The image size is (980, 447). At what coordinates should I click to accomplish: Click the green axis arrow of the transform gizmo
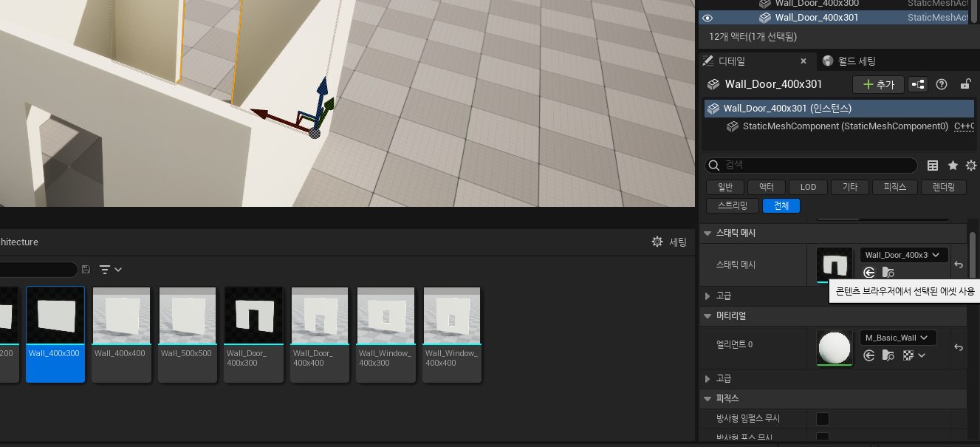click(329, 105)
